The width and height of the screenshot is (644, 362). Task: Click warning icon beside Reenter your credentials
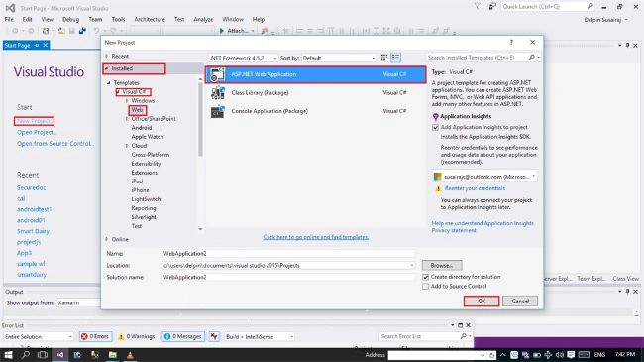pos(438,188)
